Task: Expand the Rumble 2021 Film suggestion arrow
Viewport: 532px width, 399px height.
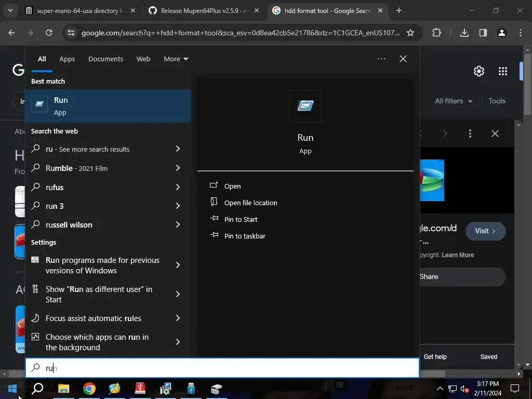Action: click(x=178, y=168)
